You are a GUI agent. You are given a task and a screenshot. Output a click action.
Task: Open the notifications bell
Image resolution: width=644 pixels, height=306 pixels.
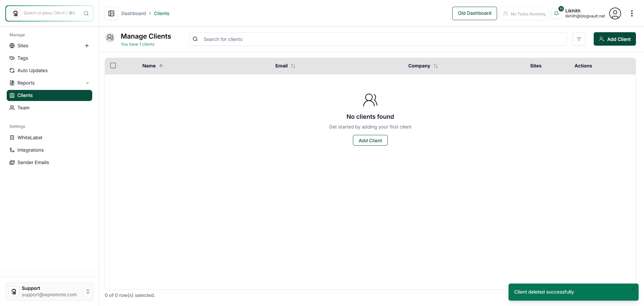click(557, 13)
